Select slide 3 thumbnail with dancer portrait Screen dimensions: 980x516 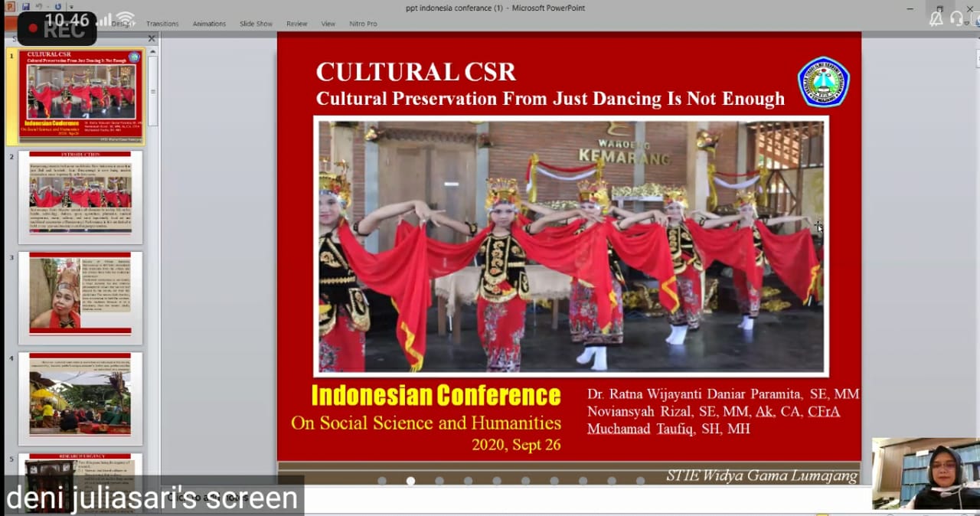coord(80,298)
